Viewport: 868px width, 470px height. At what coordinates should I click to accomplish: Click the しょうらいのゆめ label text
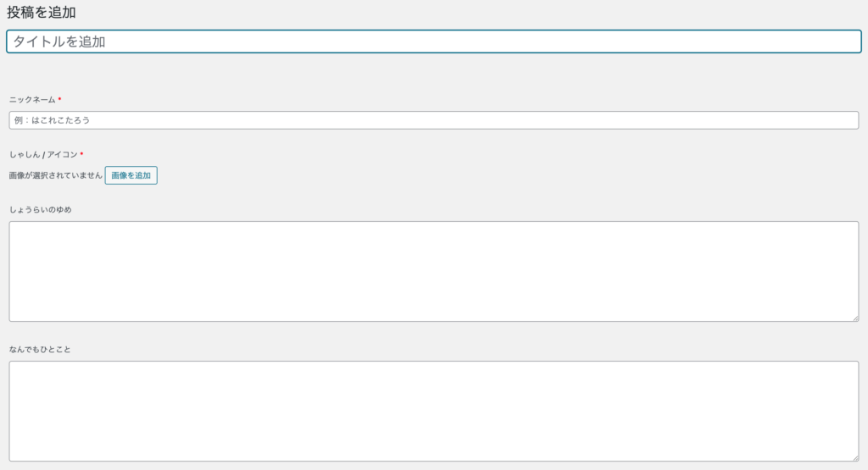point(40,209)
